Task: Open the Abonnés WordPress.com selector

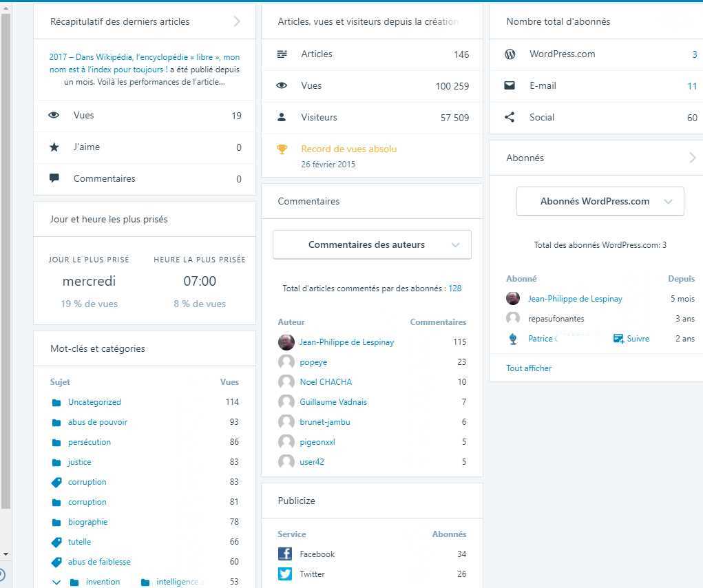Action: tap(600, 201)
